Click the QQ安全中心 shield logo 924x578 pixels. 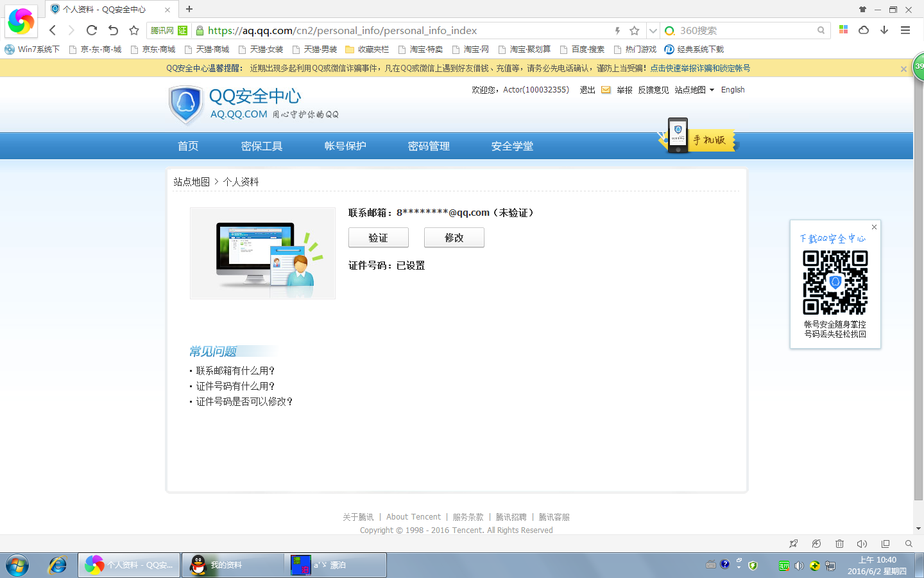pos(186,105)
